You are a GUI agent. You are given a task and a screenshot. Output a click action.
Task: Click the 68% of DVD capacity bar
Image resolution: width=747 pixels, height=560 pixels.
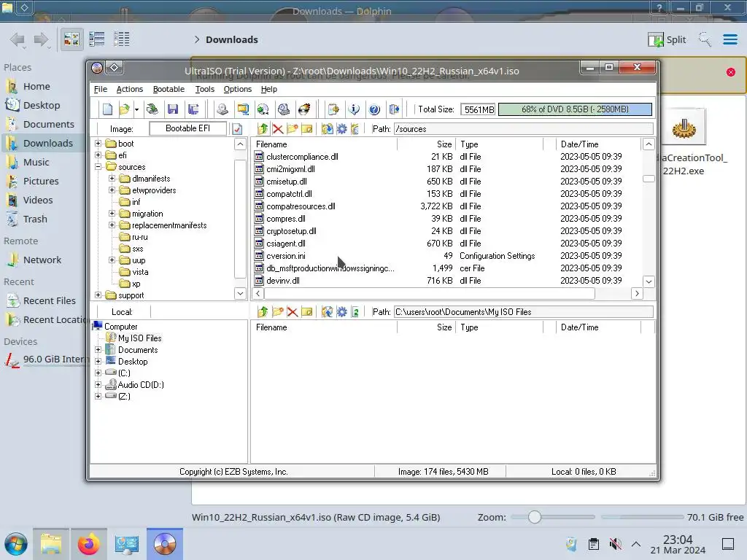point(575,109)
